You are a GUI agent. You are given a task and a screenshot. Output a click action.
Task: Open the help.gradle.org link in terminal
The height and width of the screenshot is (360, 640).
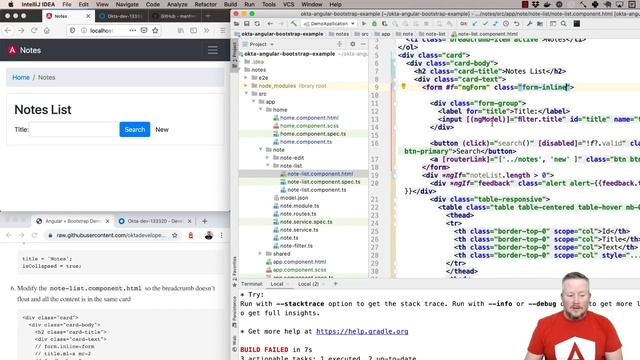click(362, 331)
